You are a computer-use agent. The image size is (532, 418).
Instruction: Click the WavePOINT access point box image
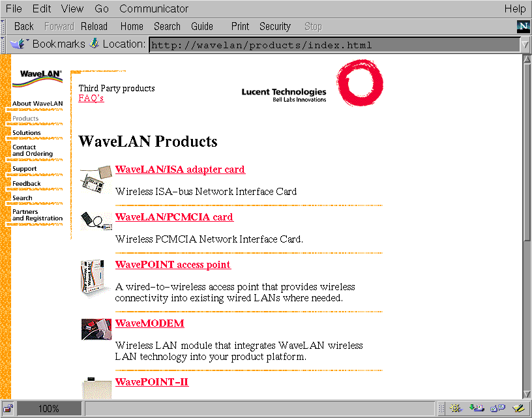click(94, 279)
